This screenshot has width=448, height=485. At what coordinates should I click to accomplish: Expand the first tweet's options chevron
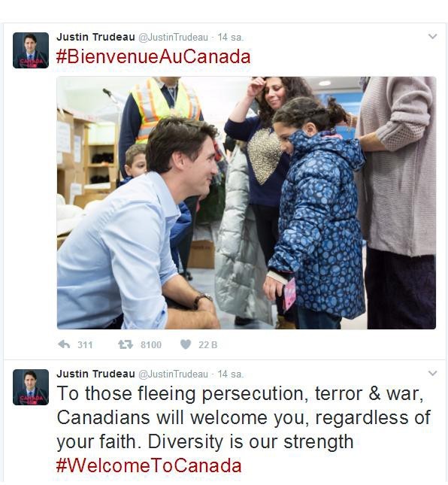point(432,37)
